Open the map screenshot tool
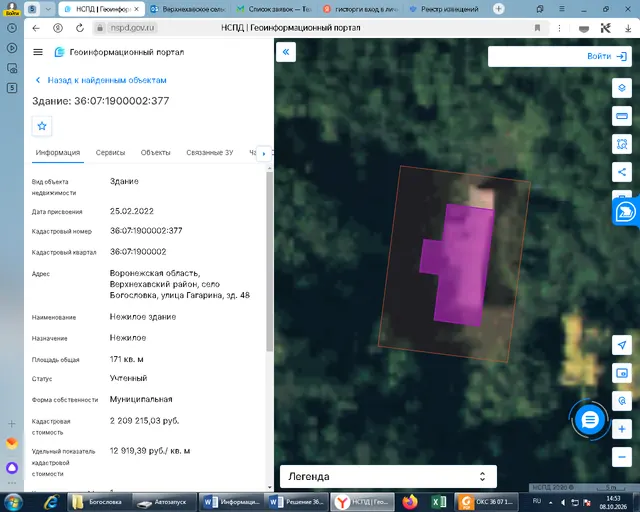 click(622, 373)
